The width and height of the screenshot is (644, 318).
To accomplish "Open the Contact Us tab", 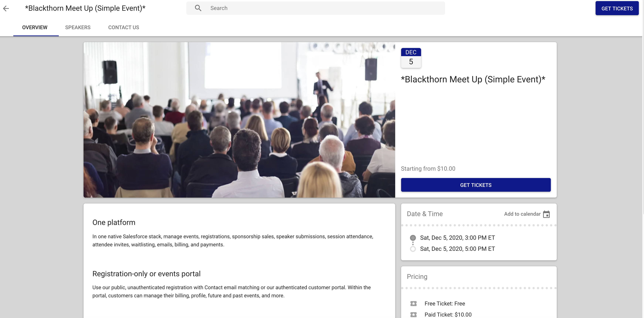I will [123, 28].
